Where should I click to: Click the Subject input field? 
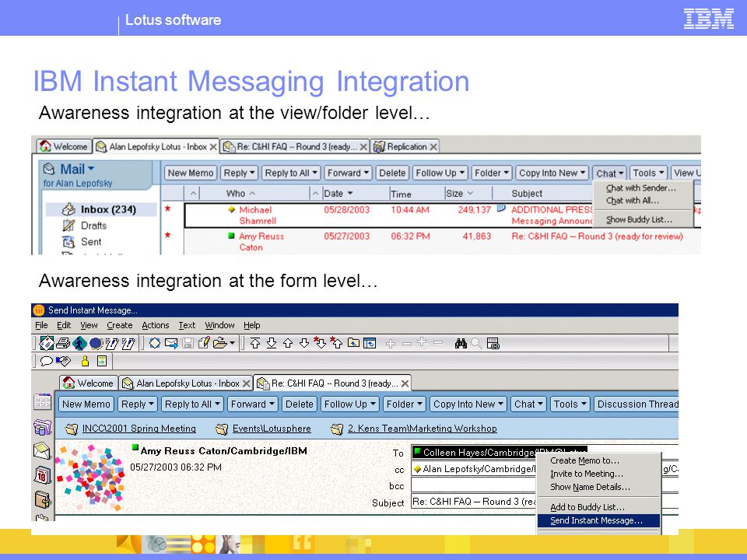474,502
